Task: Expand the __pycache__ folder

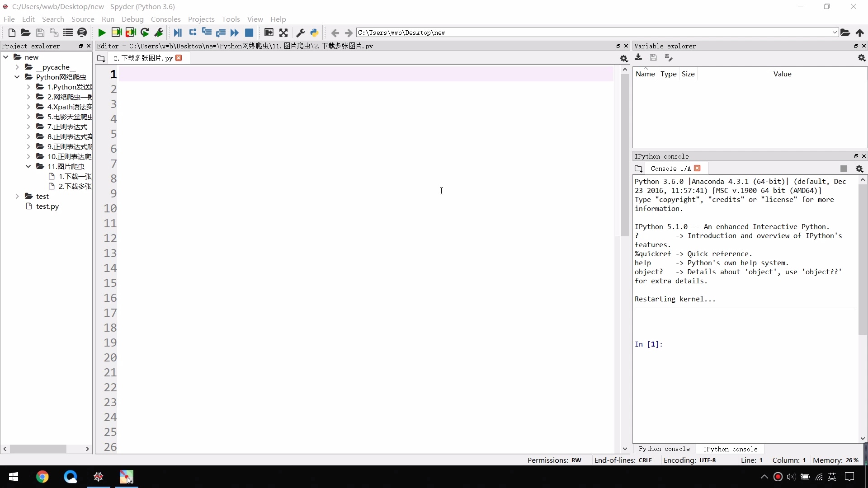Action: [17, 67]
